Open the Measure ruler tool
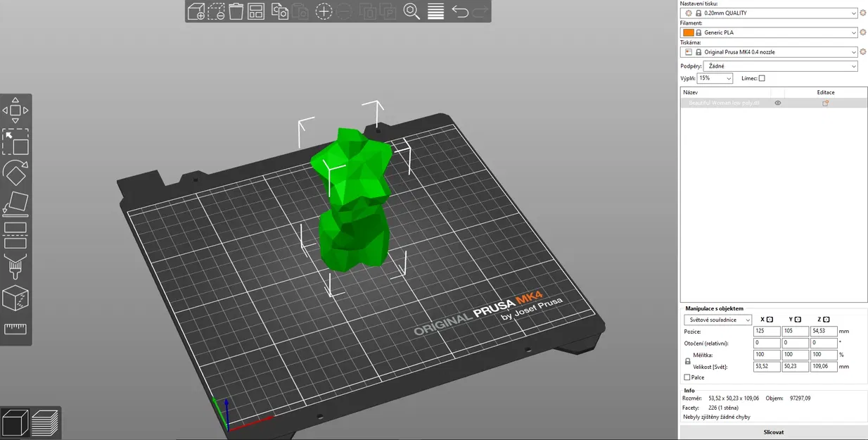Image resolution: width=868 pixels, height=440 pixels. point(15,329)
